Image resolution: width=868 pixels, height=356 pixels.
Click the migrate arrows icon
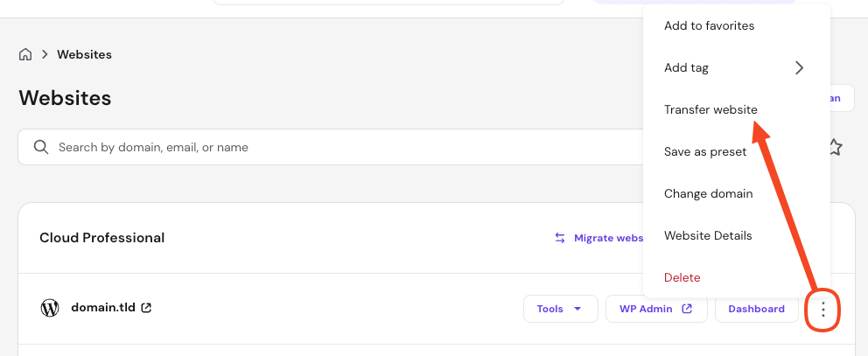pyautogui.click(x=560, y=238)
